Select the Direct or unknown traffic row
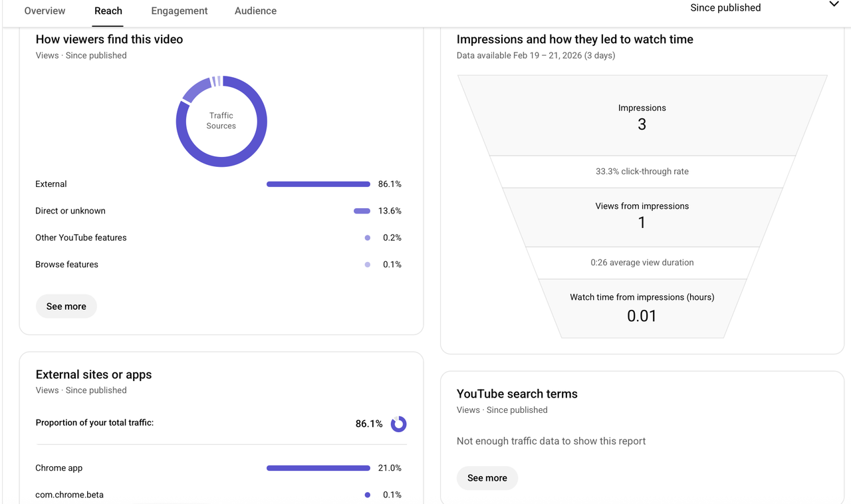This screenshot has height=504, width=851. (x=70, y=211)
